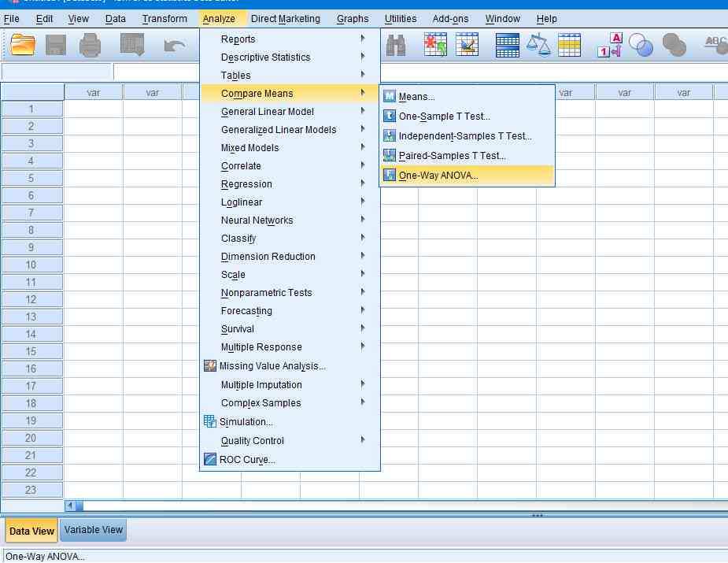
Task: Click the Paired-Samples T Test icon
Action: tap(389, 155)
